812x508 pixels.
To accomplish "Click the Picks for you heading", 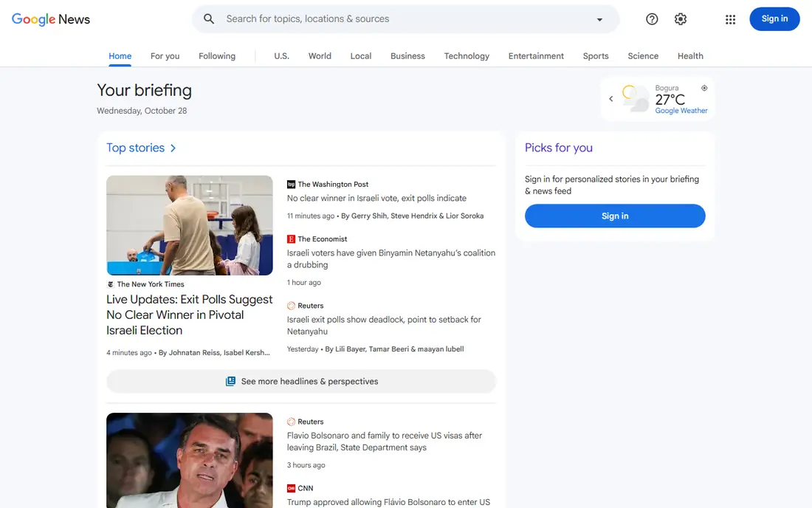I will (558, 148).
